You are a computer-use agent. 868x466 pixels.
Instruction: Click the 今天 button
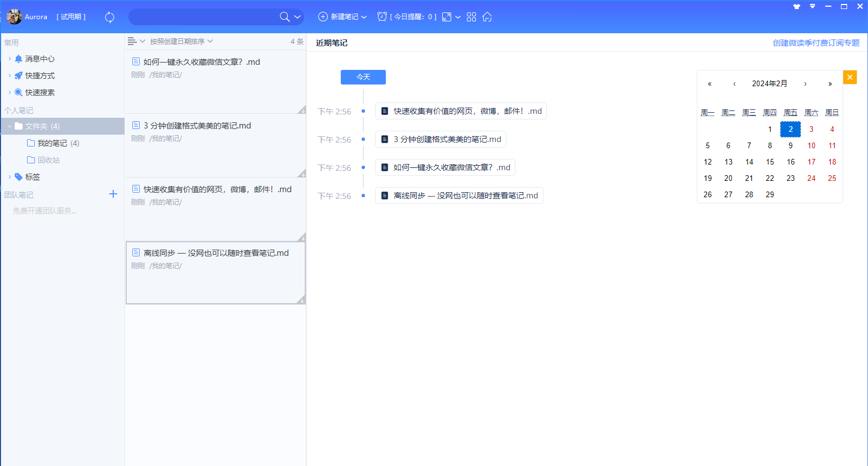(363, 77)
